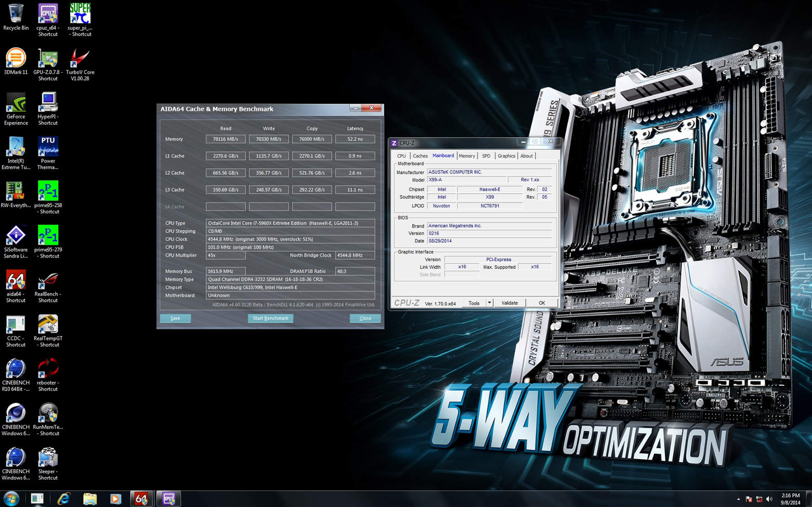
Task: Click Save in AIDA64 benchmark window
Action: 175,318
